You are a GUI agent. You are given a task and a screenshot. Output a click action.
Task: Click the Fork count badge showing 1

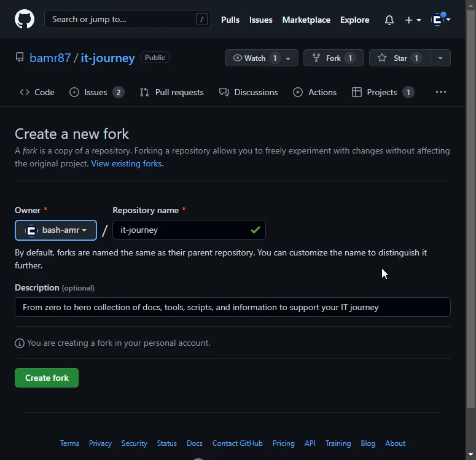pos(350,58)
